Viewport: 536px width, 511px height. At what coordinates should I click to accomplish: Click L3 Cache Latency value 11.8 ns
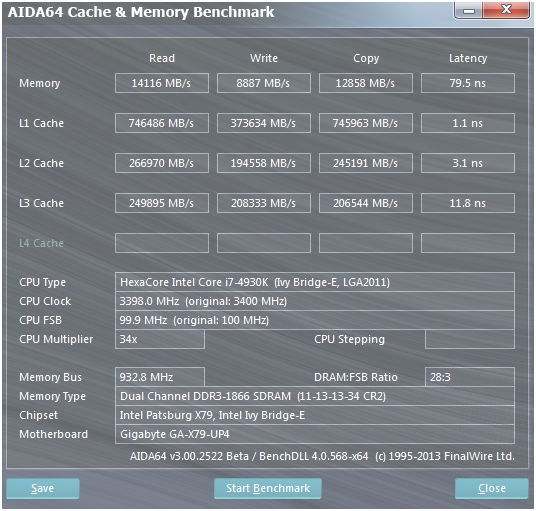pos(468,203)
